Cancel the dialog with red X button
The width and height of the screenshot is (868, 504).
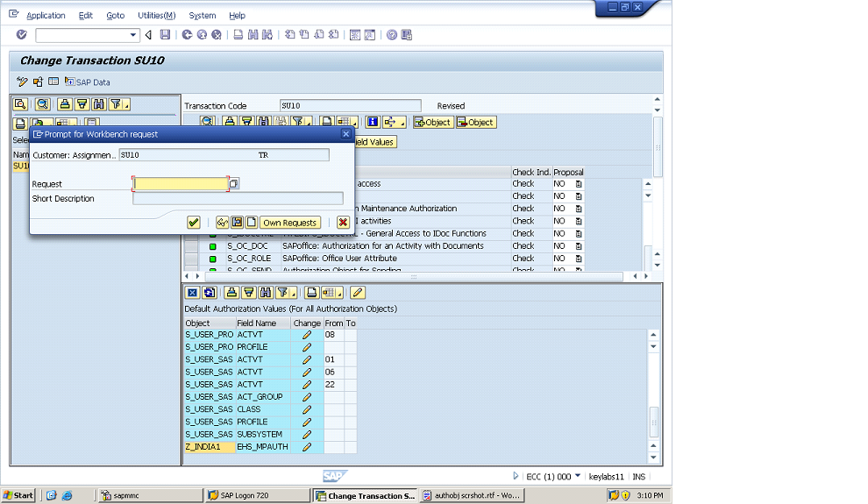343,223
